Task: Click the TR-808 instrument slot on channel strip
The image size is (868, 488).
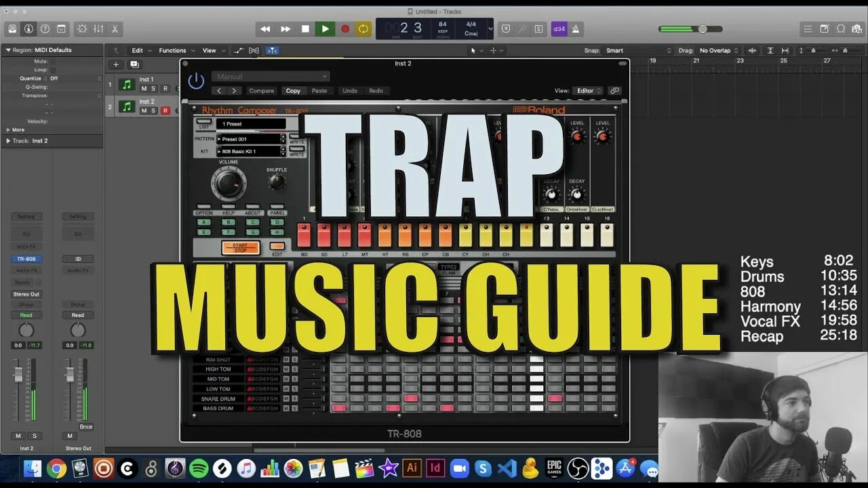Action: tap(26, 259)
